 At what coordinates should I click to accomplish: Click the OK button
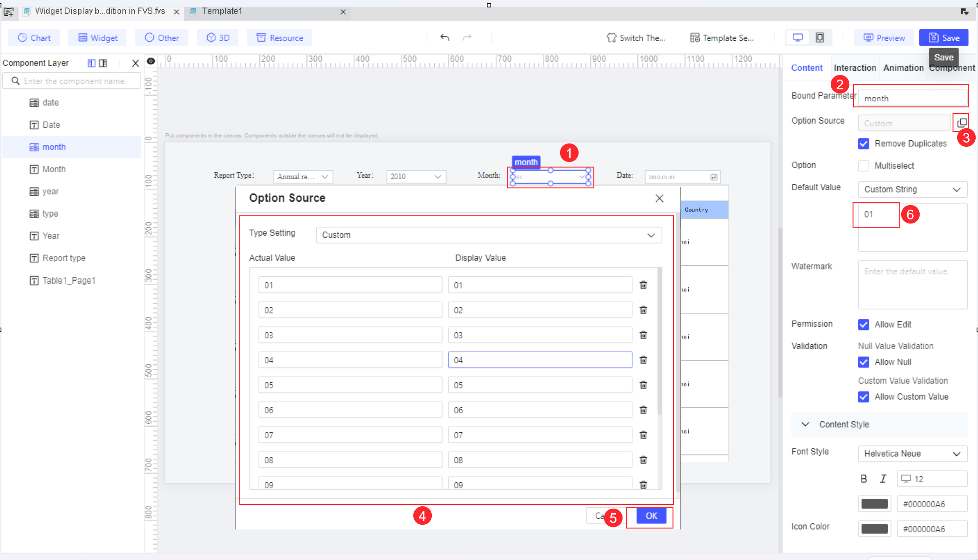click(x=651, y=516)
